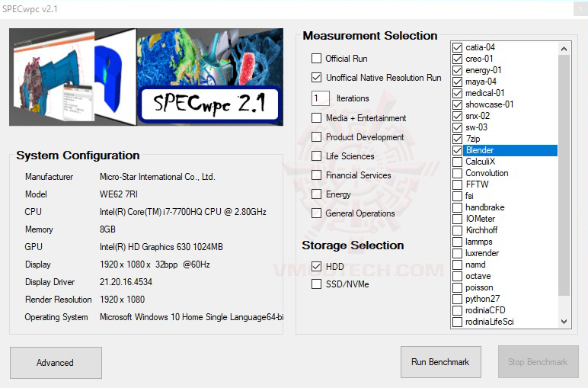Click the workload list scroll-up arrow

click(x=564, y=49)
